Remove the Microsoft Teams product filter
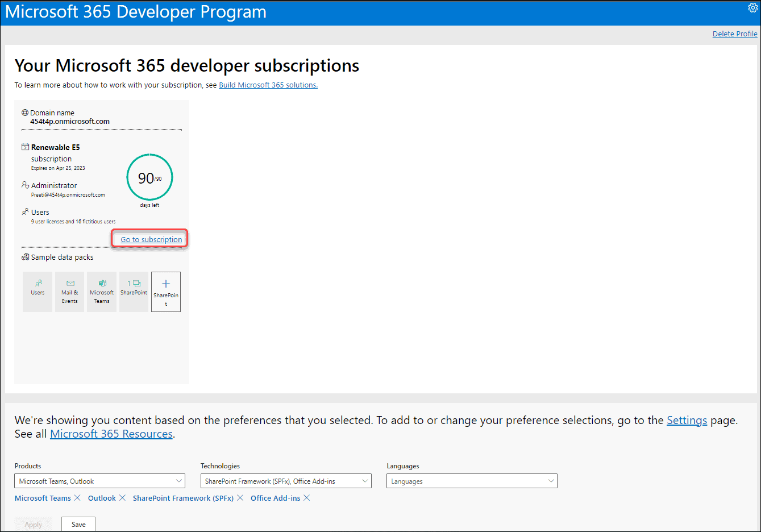The image size is (761, 532). pyautogui.click(x=77, y=498)
